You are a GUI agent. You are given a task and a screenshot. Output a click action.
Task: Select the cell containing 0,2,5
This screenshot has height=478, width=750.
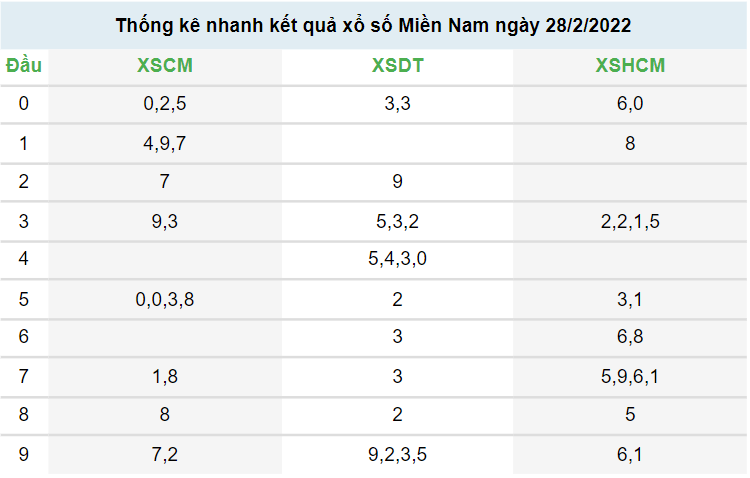coord(165,103)
